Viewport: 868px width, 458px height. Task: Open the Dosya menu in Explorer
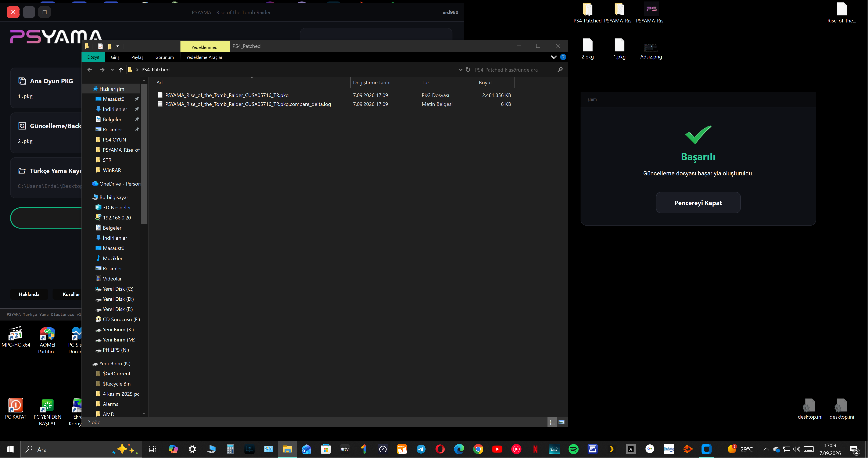click(x=93, y=57)
